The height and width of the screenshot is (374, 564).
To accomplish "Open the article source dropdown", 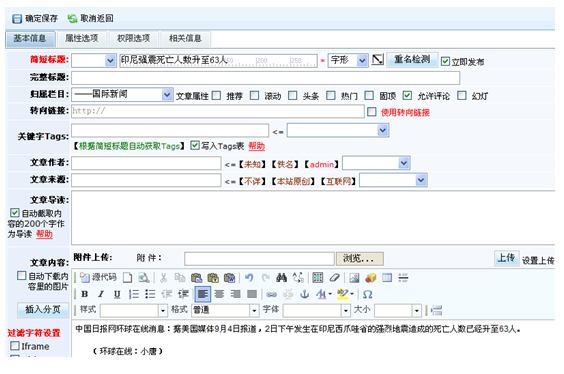I will [393, 180].
